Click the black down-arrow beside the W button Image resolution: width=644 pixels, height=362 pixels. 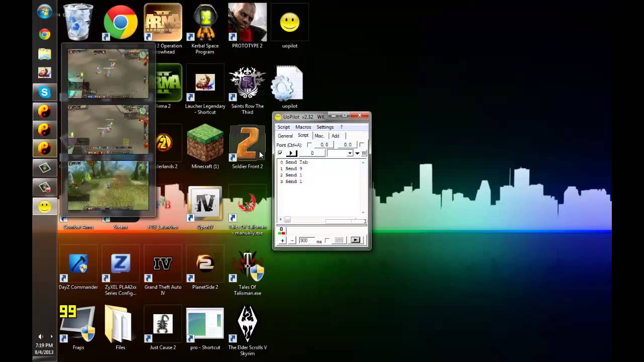point(357,153)
